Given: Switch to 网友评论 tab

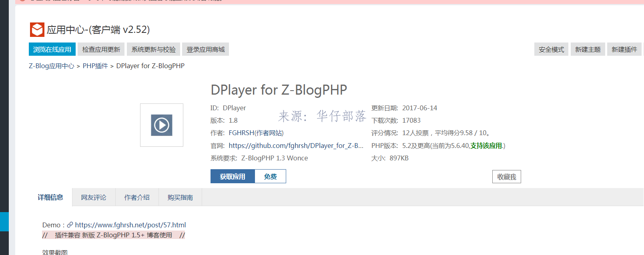Looking at the screenshot, I should (x=94, y=197).
